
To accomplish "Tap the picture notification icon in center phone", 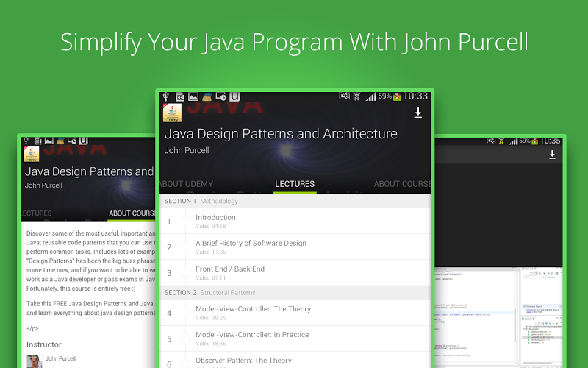I will click(193, 97).
